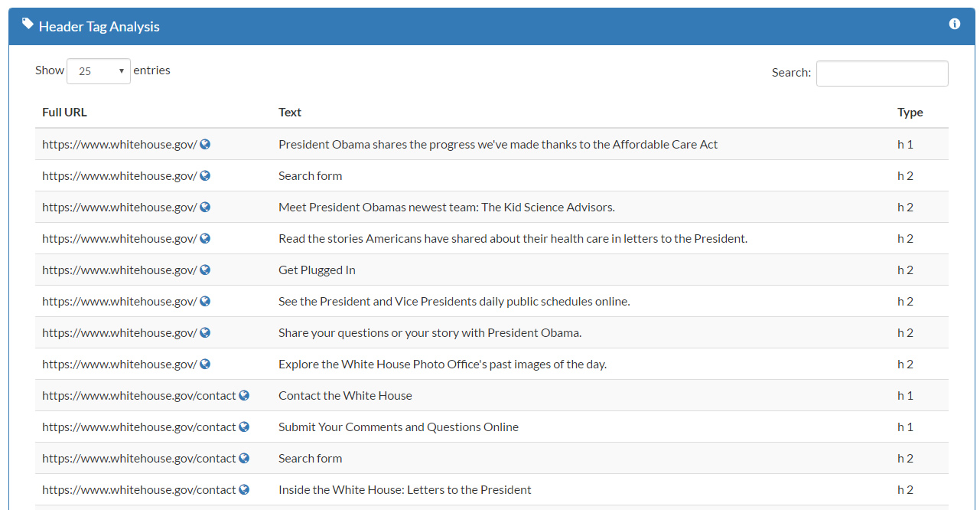The height and width of the screenshot is (510, 980).
Task: Open globe icon in Submit Your Comments row
Action: click(244, 427)
